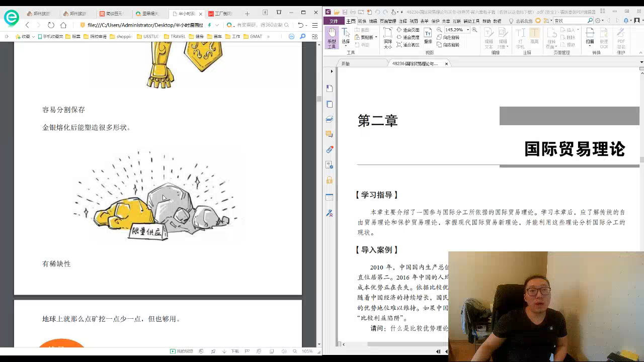The height and width of the screenshot is (362, 644).
Task: Click the browser home button
Action: coord(63,25)
